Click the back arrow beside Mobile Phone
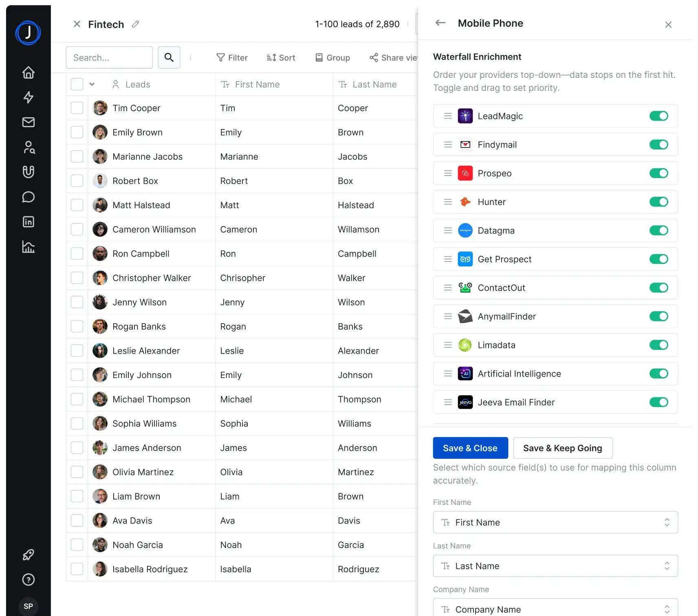This screenshot has height=616, width=698. tap(440, 23)
